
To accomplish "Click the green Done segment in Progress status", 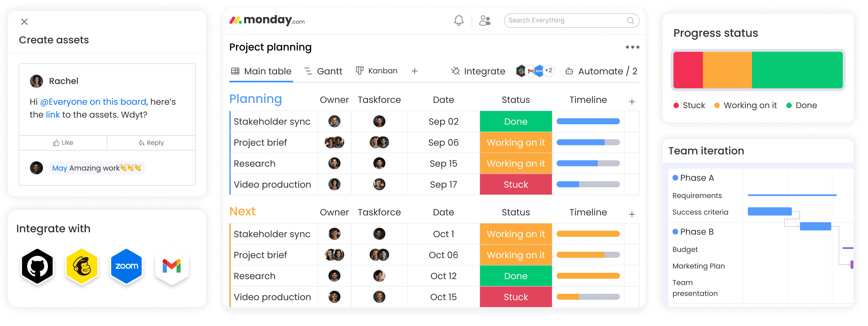I will click(x=797, y=70).
